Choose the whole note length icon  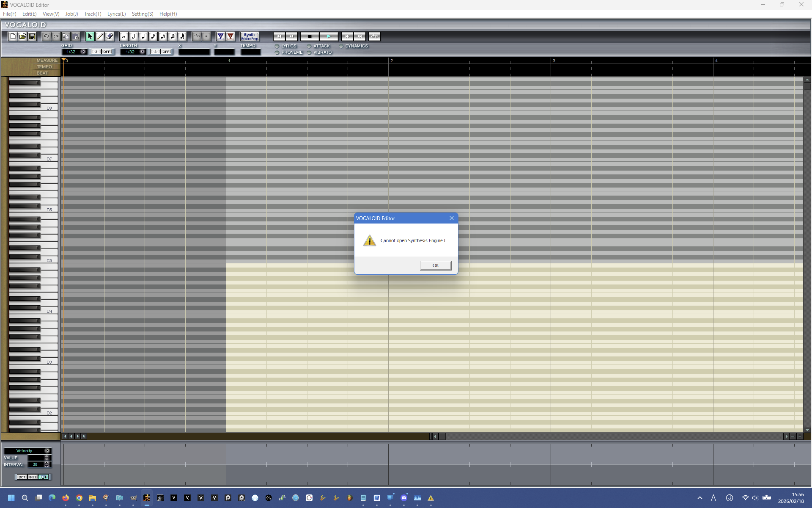tap(123, 36)
